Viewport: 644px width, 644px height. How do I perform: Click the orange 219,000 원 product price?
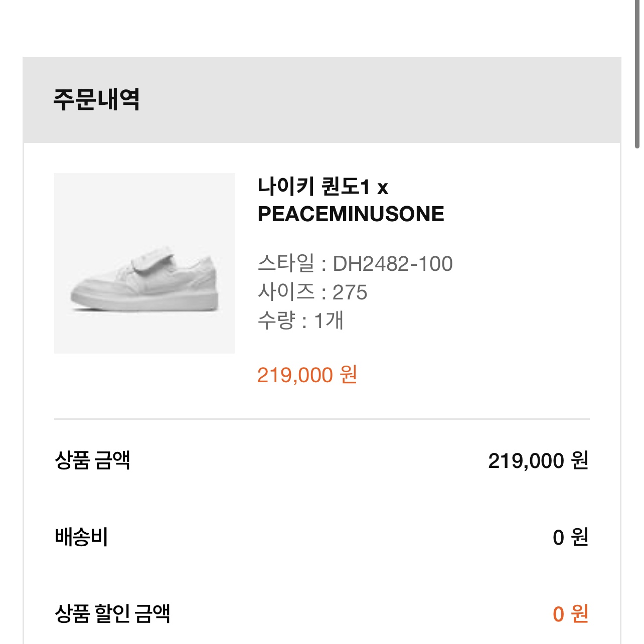pyautogui.click(x=307, y=375)
